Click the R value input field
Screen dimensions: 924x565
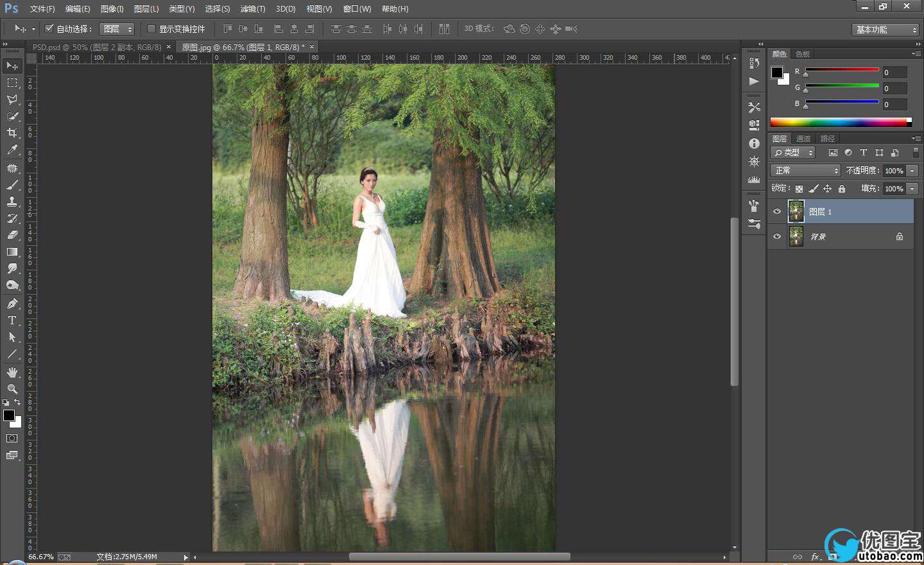[x=894, y=73]
